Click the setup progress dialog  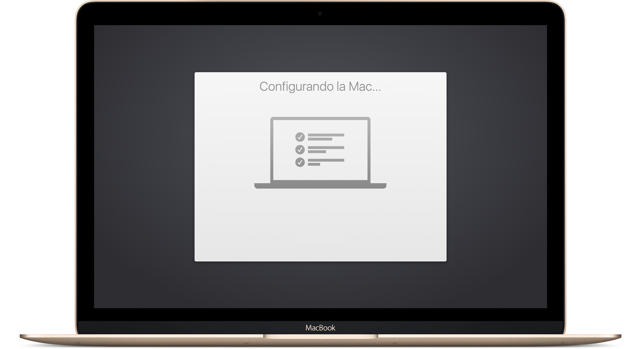[x=320, y=227]
